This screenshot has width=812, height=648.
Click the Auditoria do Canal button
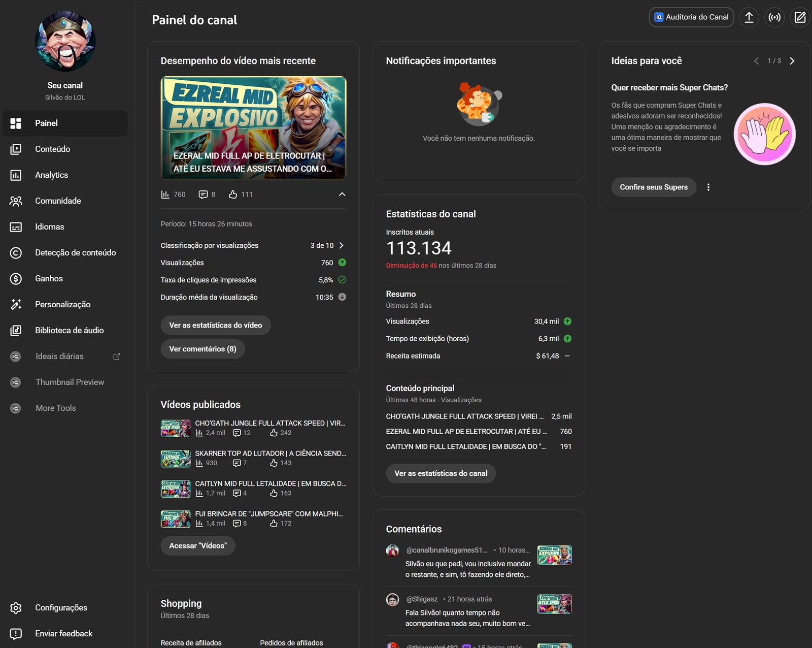pos(691,17)
